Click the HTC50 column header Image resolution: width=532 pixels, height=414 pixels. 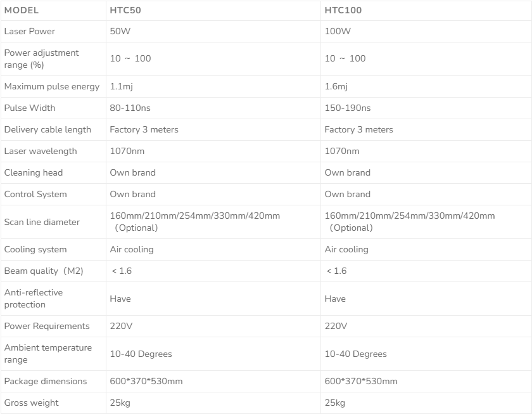[125, 10]
